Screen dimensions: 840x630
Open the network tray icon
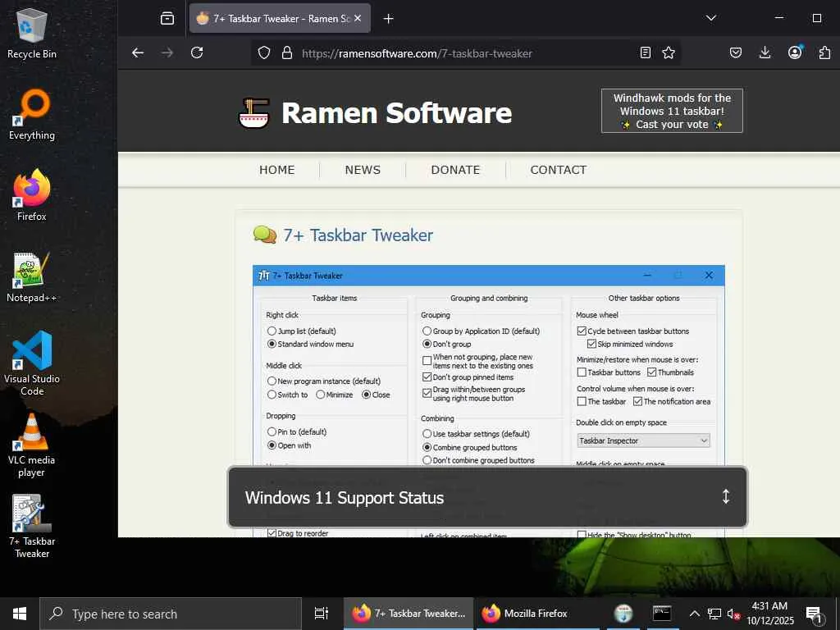point(714,614)
